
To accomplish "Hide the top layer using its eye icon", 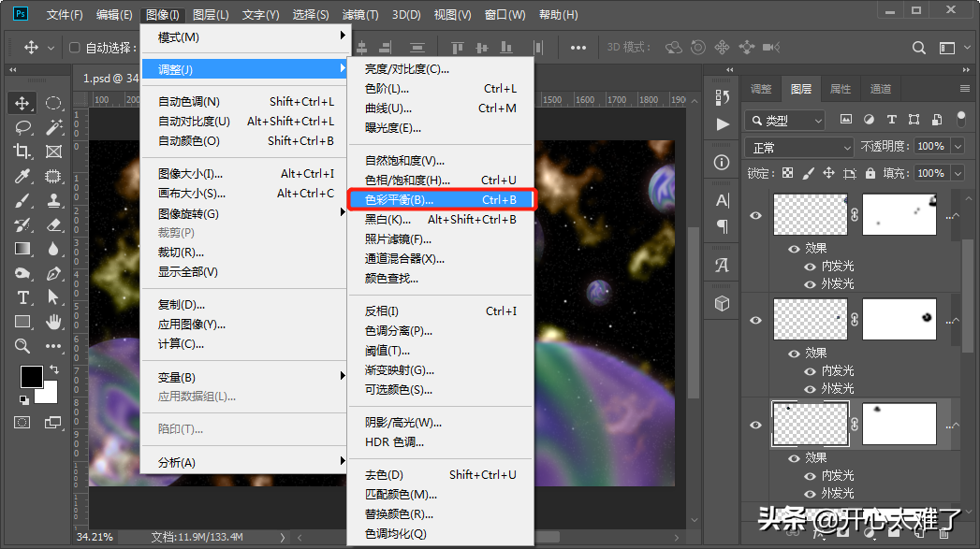I will pos(756,214).
